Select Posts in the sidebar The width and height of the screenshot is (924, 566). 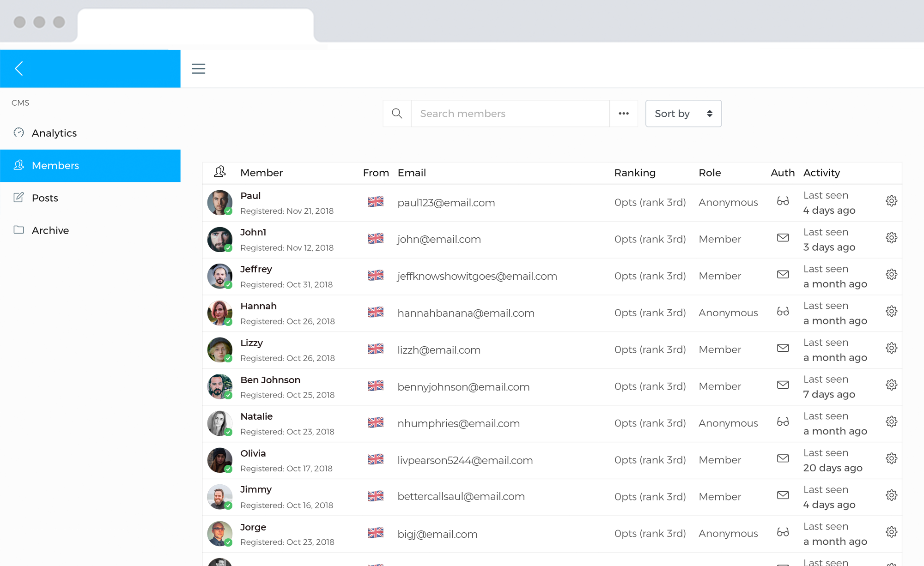pyautogui.click(x=45, y=198)
